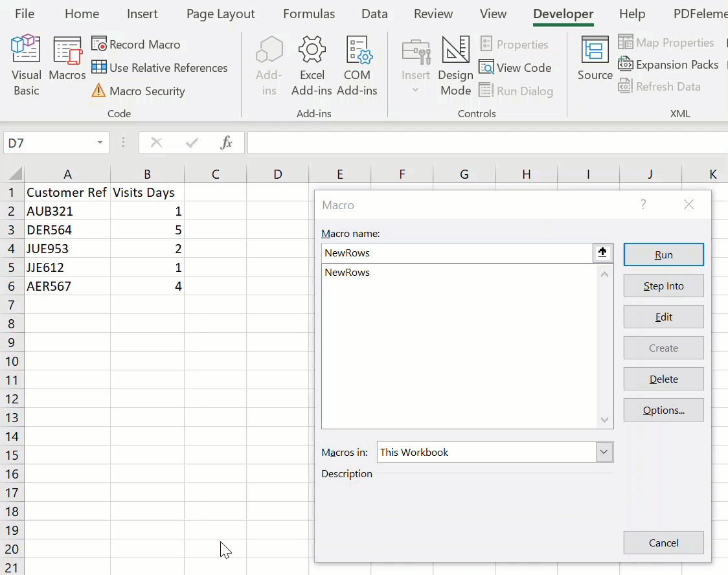
Task: Open the Review tab
Action: pos(433,14)
